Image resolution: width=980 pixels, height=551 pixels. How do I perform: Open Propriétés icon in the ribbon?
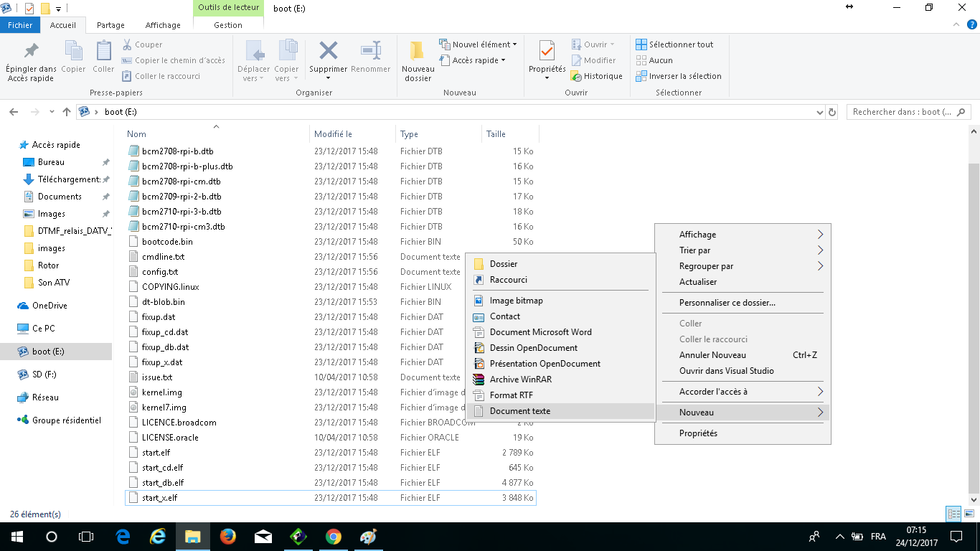[x=547, y=51]
